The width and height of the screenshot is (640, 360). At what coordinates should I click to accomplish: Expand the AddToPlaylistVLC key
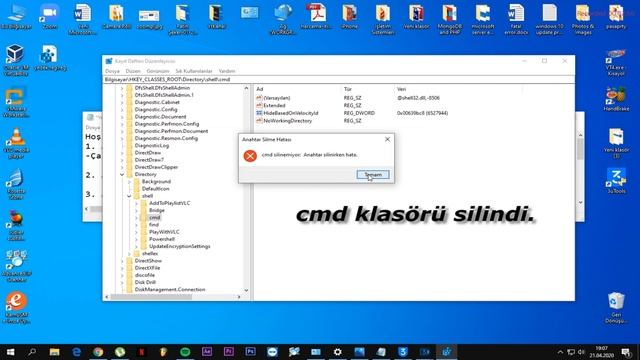136,203
